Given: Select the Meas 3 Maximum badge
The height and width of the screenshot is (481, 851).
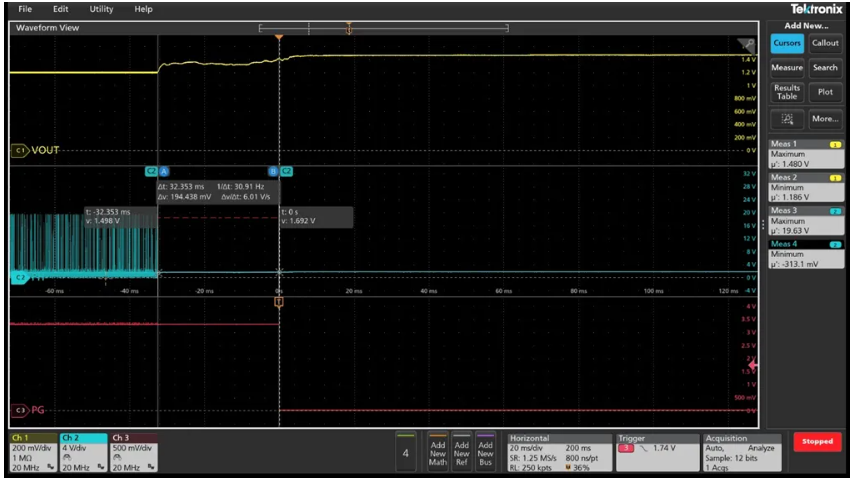Looking at the screenshot, I should (x=806, y=218).
